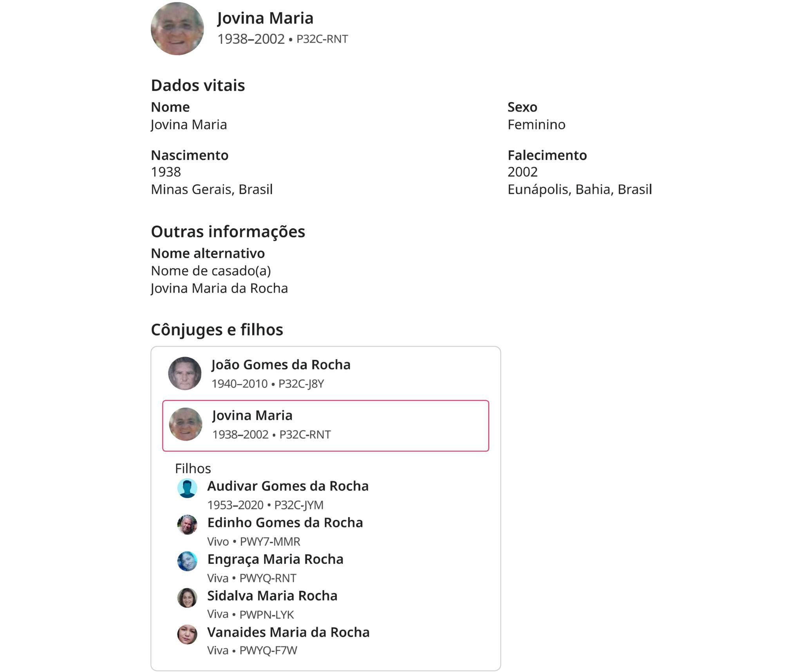The height and width of the screenshot is (672, 802).
Task: Click João's ID P32C-J8Y
Action: (301, 384)
